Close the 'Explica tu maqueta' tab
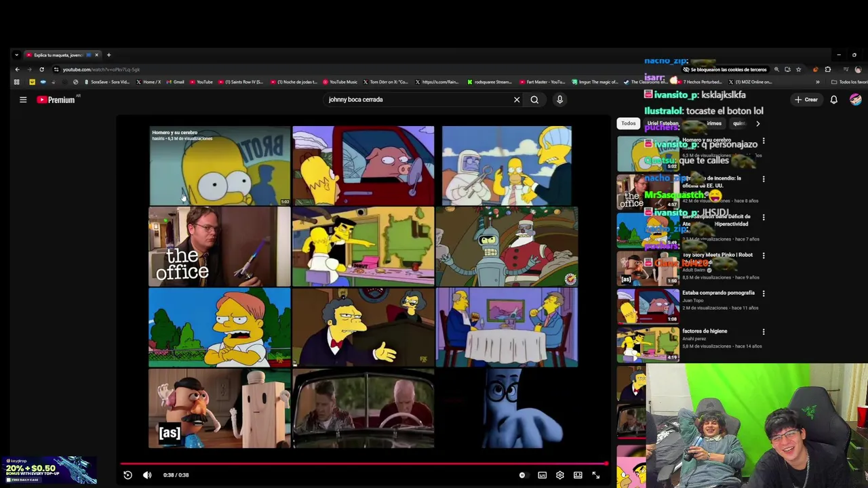868x488 pixels. (96, 55)
